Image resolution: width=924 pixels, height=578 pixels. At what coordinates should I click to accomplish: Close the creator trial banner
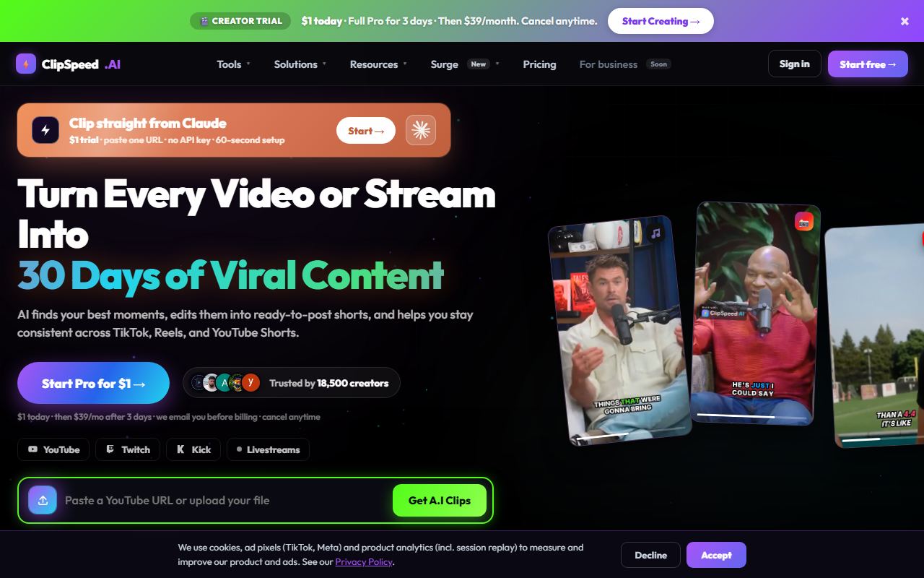point(905,21)
